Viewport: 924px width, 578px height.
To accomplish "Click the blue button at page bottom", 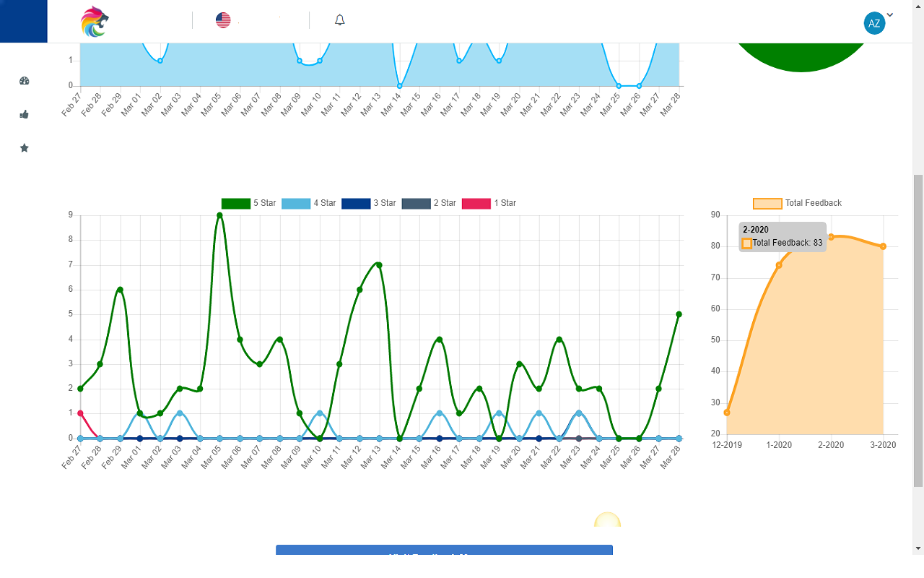I will (x=444, y=551).
